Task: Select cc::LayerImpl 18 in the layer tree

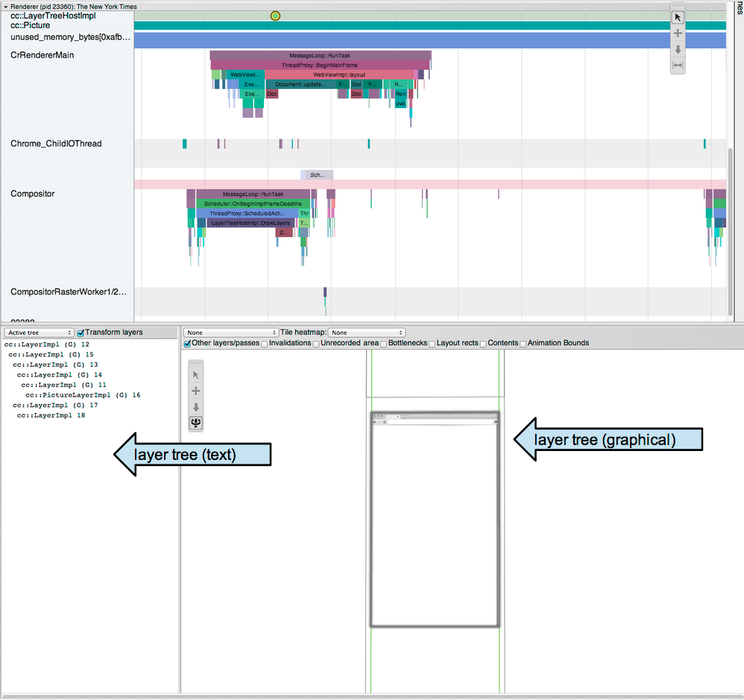Action: [x=51, y=415]
